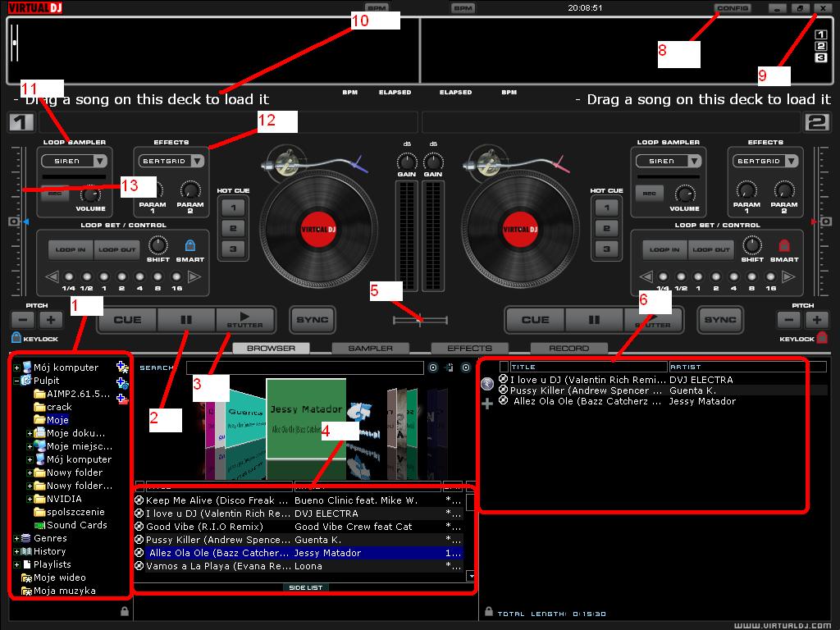This screenshot has height=630, width=840.
Task: Expand the Mój komputer root node
Action: click(16, 367)
